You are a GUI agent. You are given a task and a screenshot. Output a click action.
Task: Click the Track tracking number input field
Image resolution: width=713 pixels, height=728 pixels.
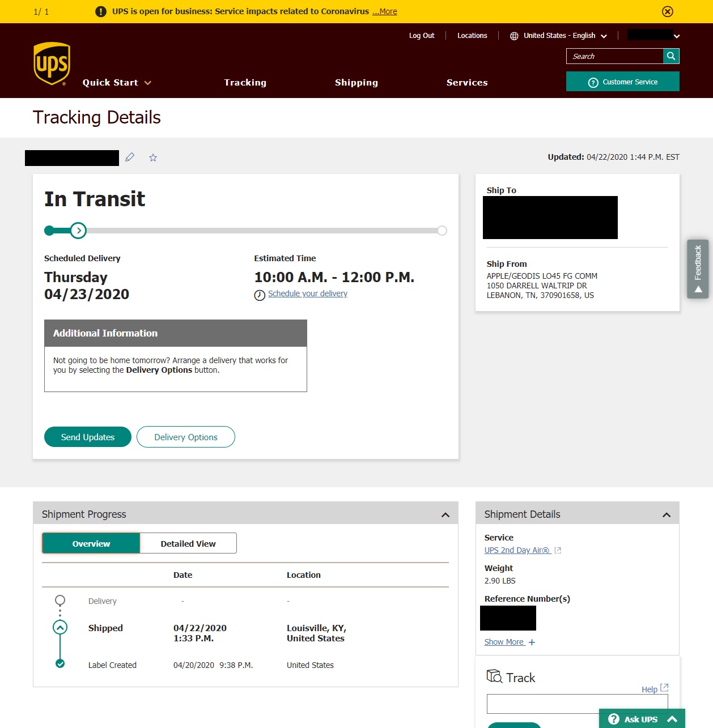[577, 704]
